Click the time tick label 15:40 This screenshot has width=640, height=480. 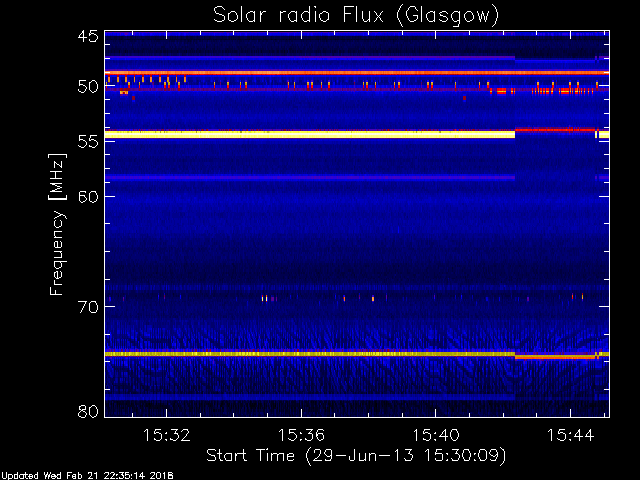(436, 435)
